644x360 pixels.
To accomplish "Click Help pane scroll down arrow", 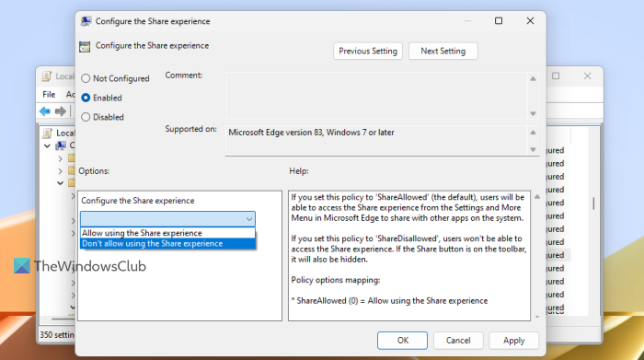I will click(x=536, y=317).
